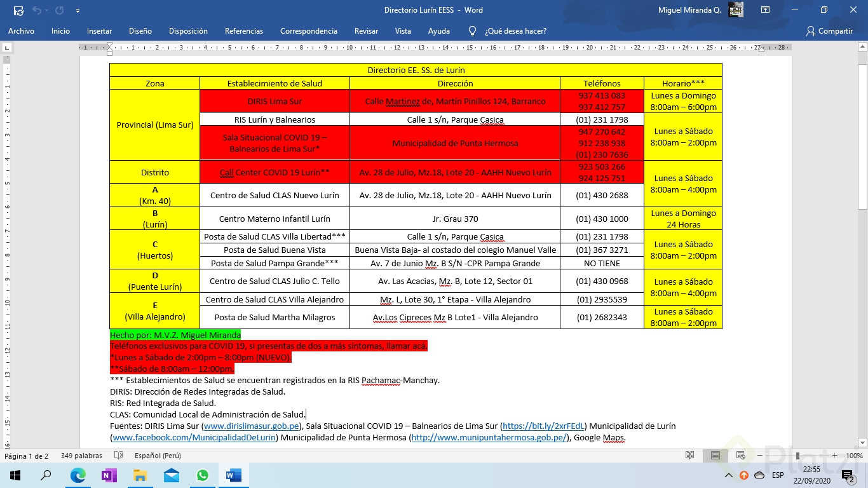Click the 'Jr. Grau 370' address cell
868x488 pixels.
pyautogui.click(x=455, y=219)
